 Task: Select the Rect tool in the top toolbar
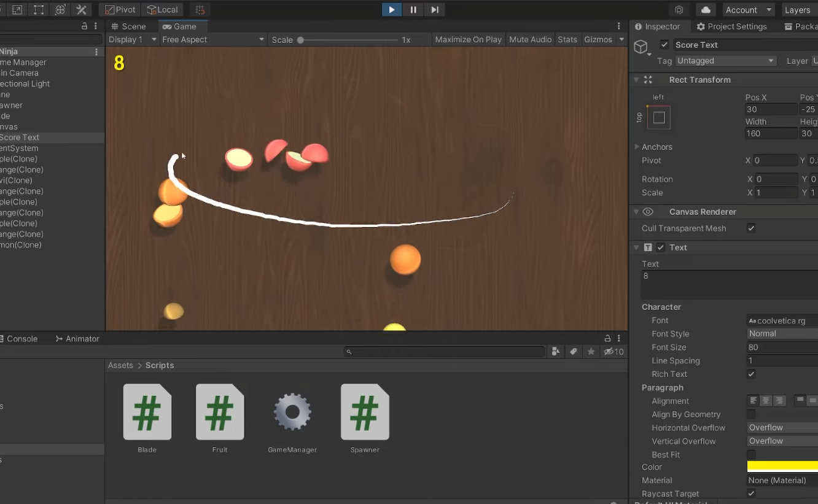point(39,10)
